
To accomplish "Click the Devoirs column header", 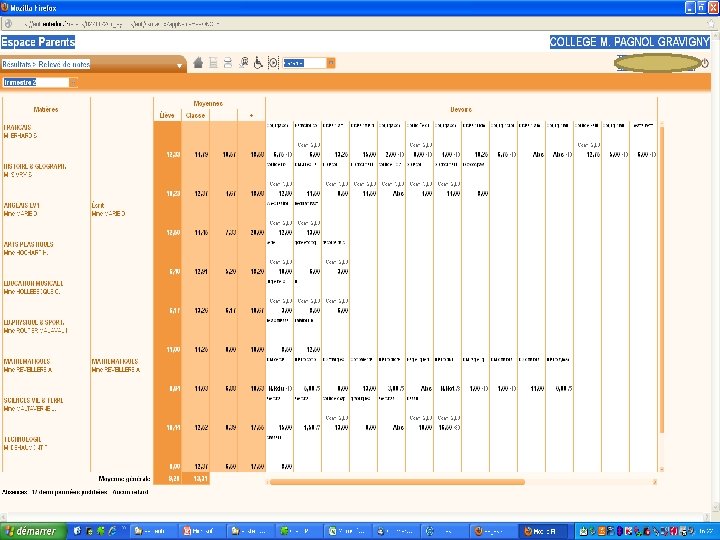I will pyautogui.click(x=461, y=109).
